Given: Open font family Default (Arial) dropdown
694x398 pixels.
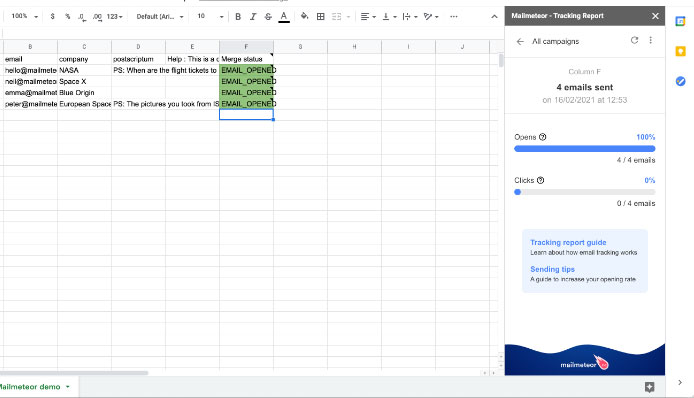Looking at the screenshot, I should coord(160,16).
